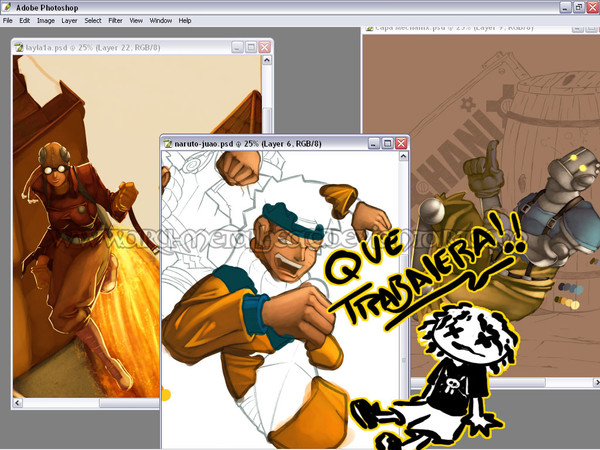The height and width of the screenshot is (450, 600).
Task: Restore down the Adobe Photoshop application window
Action: [x=579, y=7]
